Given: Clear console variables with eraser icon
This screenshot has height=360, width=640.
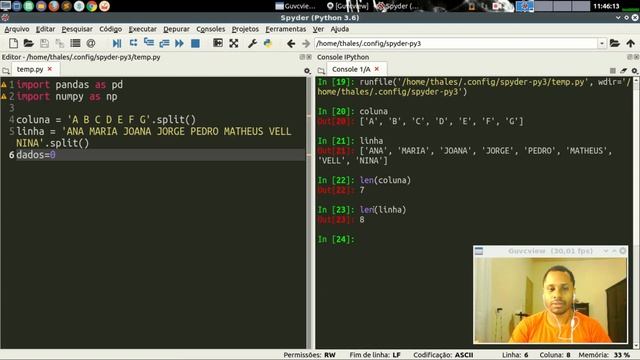Looking at the screenshot, I should pos(623,71).
